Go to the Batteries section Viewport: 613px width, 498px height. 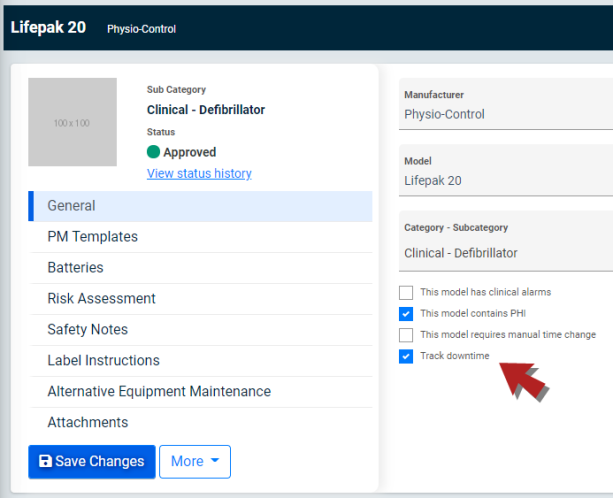point(201,268)
